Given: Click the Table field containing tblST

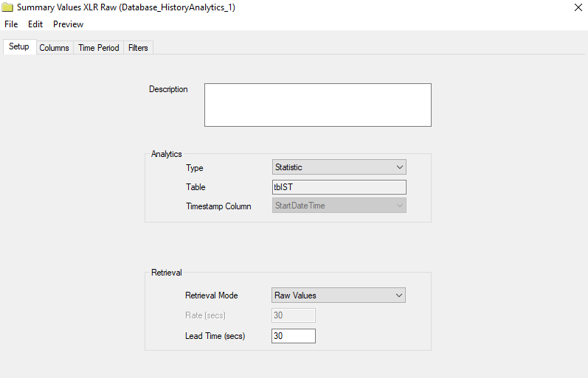Looking at the screenshot, I should [x=339, y=187].
